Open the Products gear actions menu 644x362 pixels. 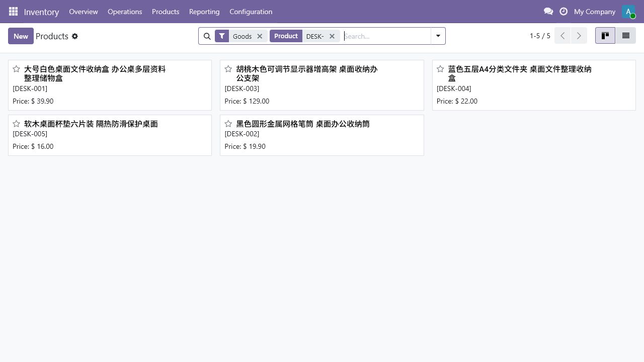click(x=75, y=36)
